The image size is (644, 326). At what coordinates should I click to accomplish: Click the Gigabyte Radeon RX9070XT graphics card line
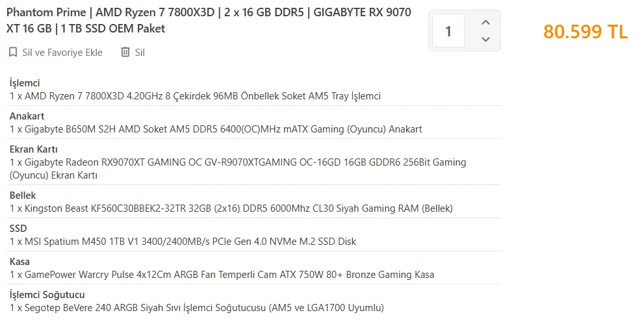[238, 162]
